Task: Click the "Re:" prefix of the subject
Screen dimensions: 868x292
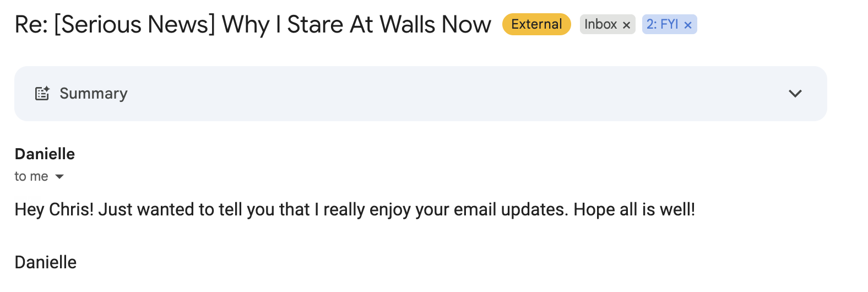Action: coord(31,25)
